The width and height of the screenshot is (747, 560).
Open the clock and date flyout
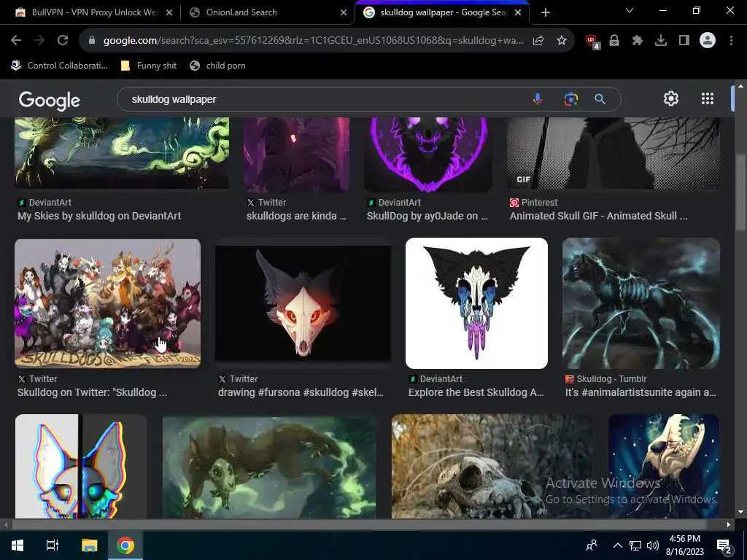click(x=684, y=545)
